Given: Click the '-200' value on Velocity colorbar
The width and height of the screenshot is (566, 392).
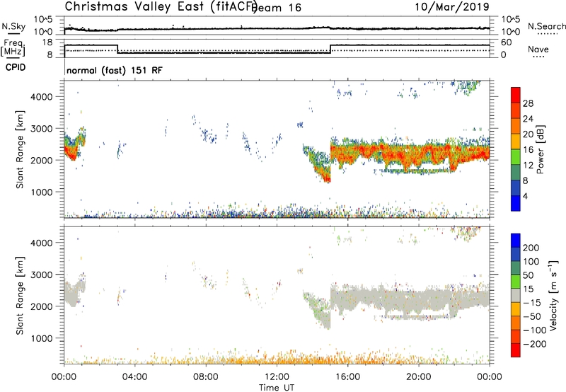Looking at the screenshot, I should pyautogui.click(x=535, y=344).
